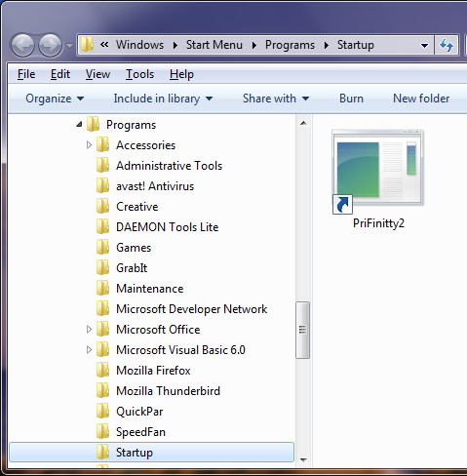The height and width of the screenshot is (476, 467).
Task: Select the PriFinitty2 shortcut icon
Action: [x=378, y=173]
